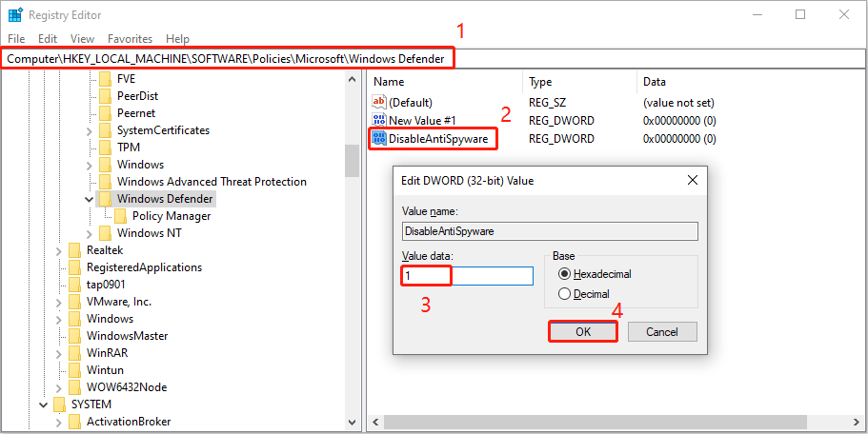The image size is (868, 434).
Task: Click the Value name field
Action: (550, 231)
